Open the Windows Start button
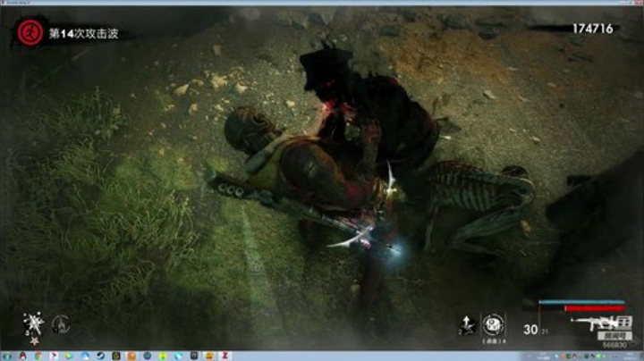 (7, 356)
